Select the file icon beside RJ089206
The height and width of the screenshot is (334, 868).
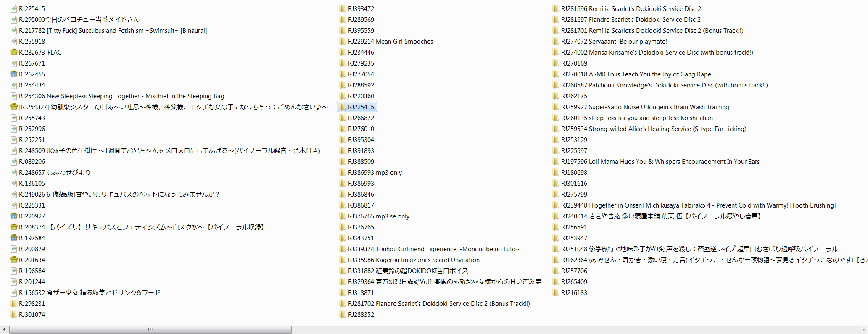[13, 162]
